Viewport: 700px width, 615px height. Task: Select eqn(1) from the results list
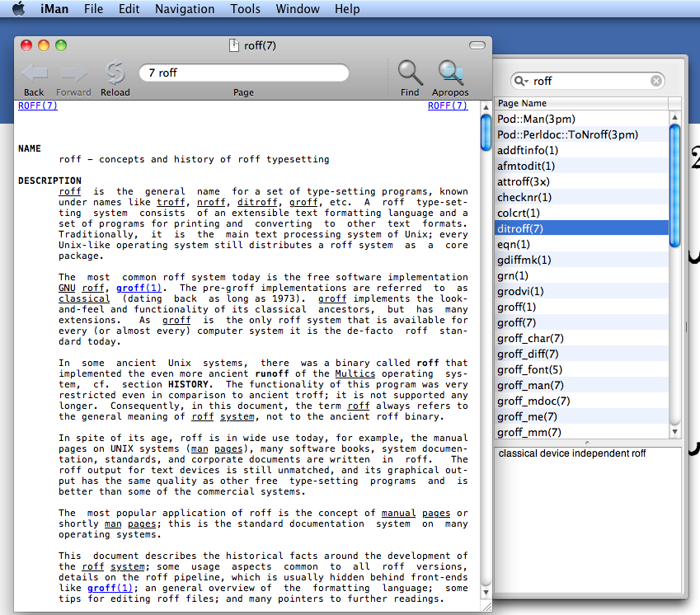point(514,244)
